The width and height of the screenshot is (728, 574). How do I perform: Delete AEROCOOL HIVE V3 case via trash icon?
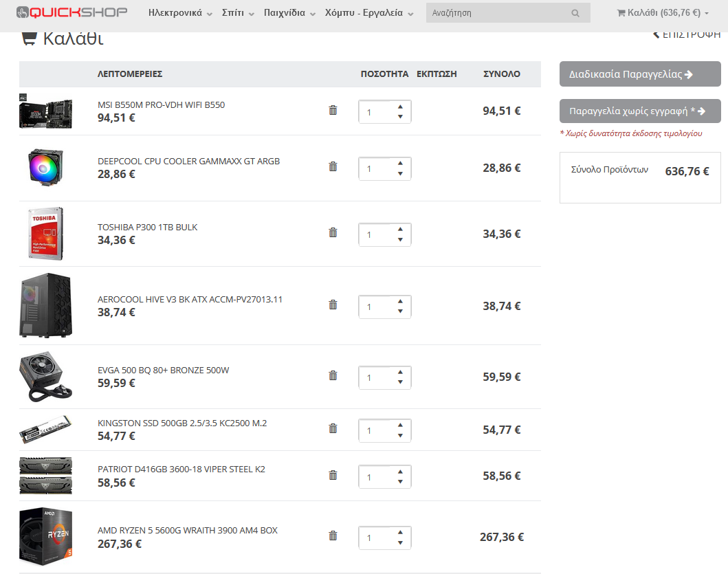pyautogui.click(x=333, y=305)
